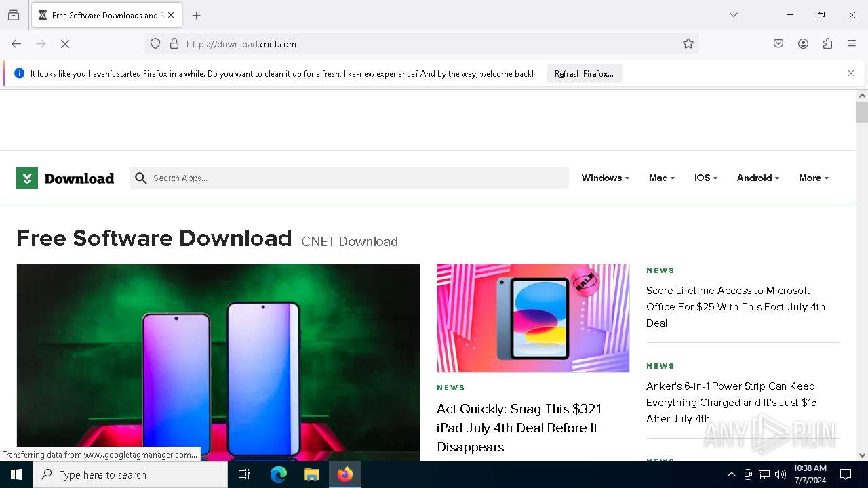
Task: Click scrollbar up arrow
Action: (x=862, y=96)
